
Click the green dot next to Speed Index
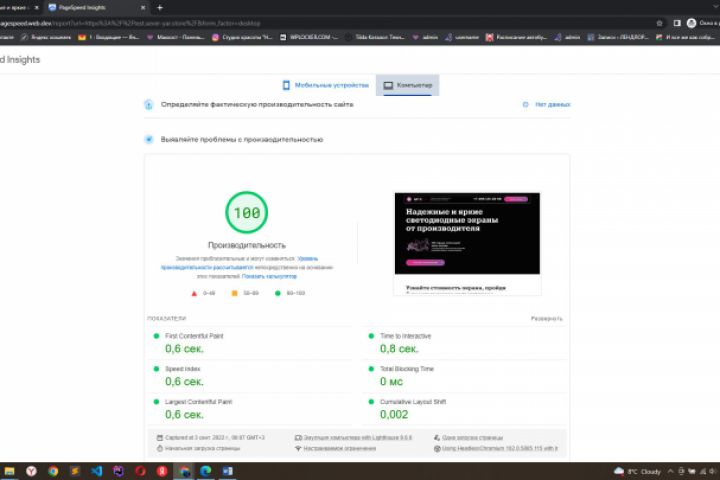tap(156, 369)
